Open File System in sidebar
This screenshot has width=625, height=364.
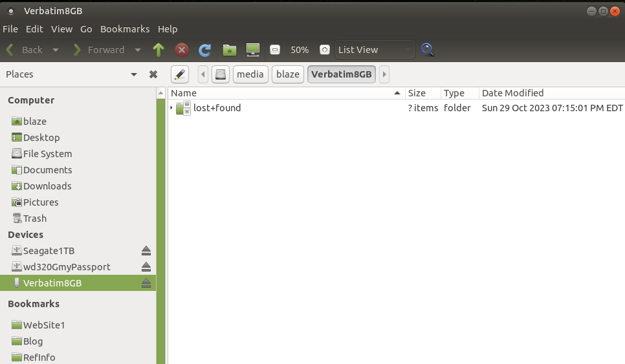point(78,154)
